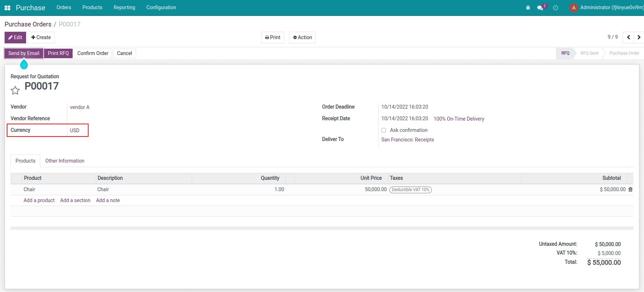Open the vendor A link
The image size is (644, 292).
[80, 107]
